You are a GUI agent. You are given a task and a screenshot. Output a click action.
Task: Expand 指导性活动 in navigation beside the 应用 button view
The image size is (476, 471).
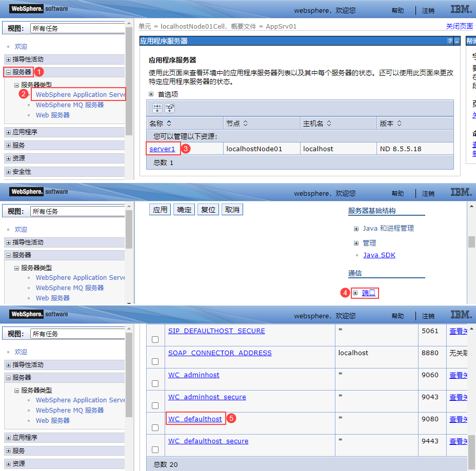pyautogui.click(x=9, y=242)
